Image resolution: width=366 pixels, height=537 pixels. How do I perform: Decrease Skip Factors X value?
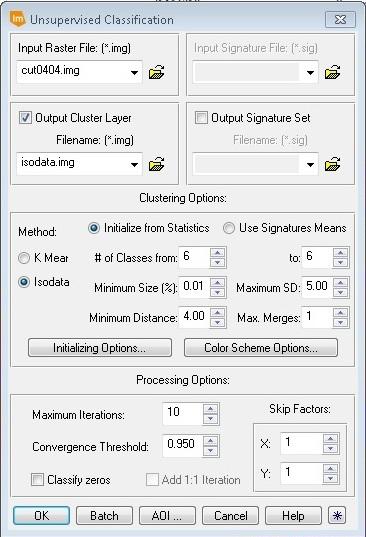coord(330,448)
